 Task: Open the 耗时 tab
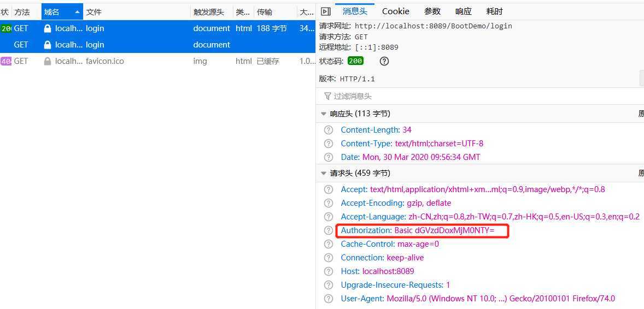[494, 11]
